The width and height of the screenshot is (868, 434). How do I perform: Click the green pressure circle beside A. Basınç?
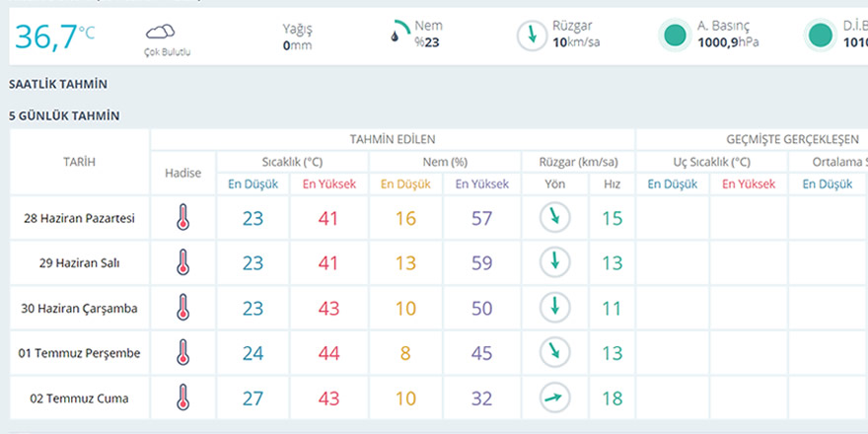pyautogui.click(x=675, y=36)
